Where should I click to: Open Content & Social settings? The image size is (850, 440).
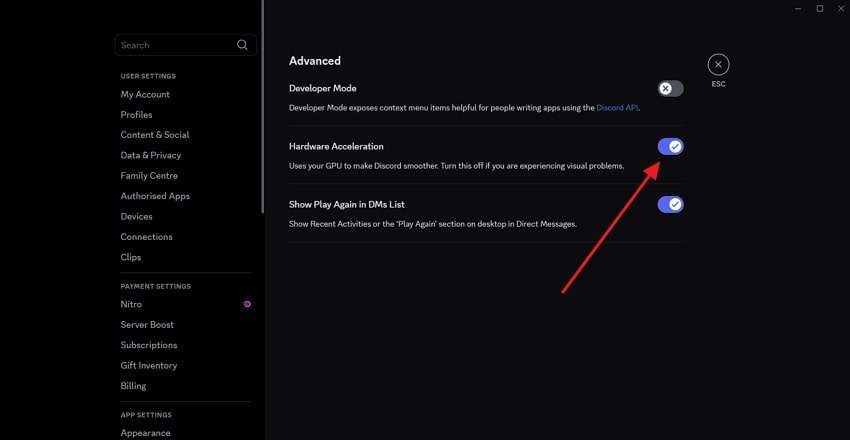click(x=155, y=135)
